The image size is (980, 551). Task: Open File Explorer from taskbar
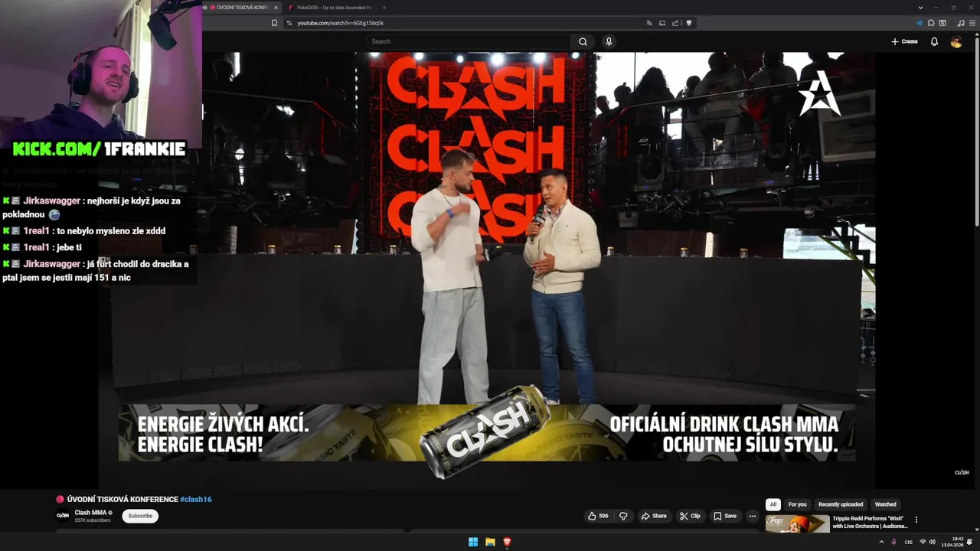[490, 542]
